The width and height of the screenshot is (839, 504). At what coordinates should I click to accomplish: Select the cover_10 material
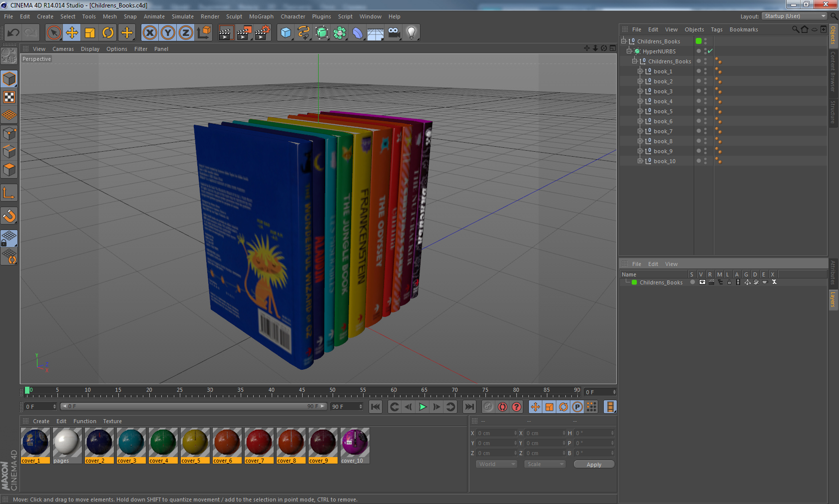[355, 446]
